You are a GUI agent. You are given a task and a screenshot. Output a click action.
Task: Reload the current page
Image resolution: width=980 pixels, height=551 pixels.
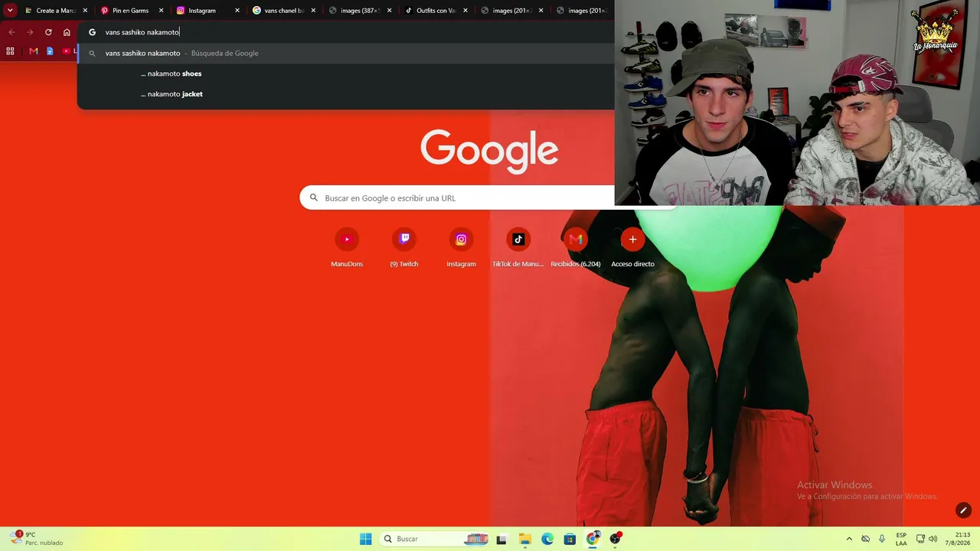tap(48, 32)
